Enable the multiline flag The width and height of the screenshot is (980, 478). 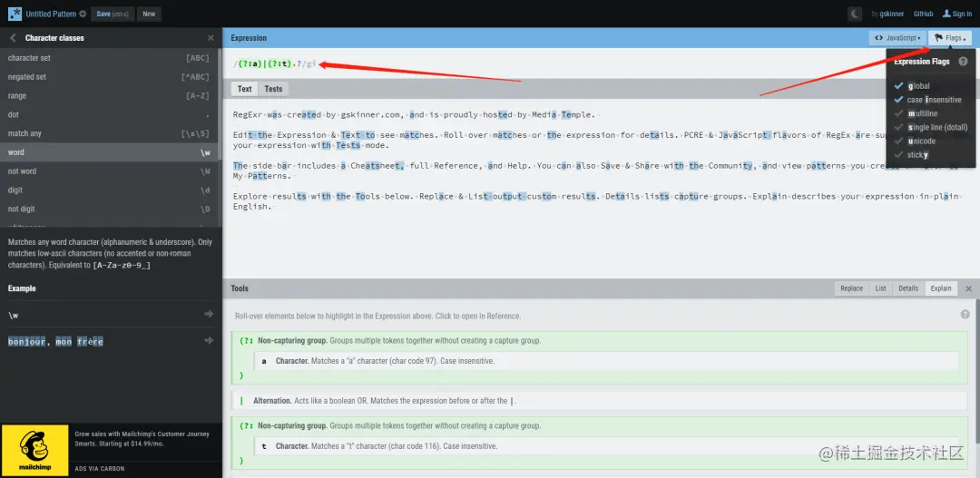pos(916,113)
